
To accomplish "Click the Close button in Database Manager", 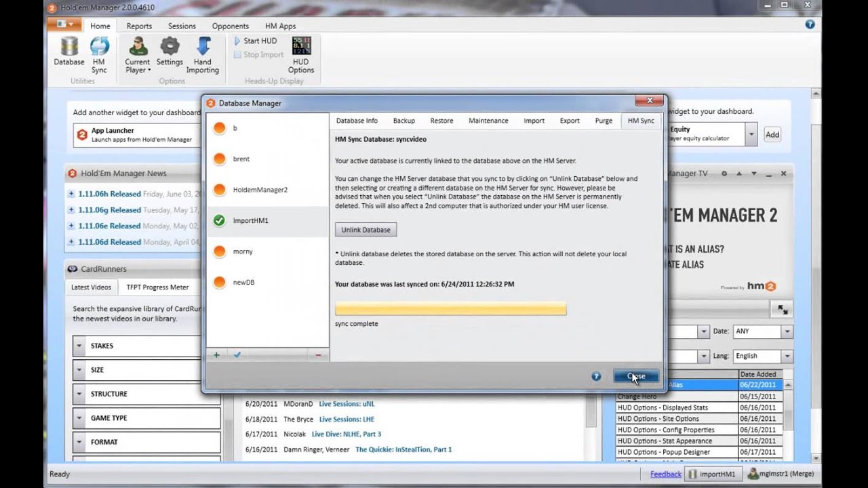I will [636, 376].
